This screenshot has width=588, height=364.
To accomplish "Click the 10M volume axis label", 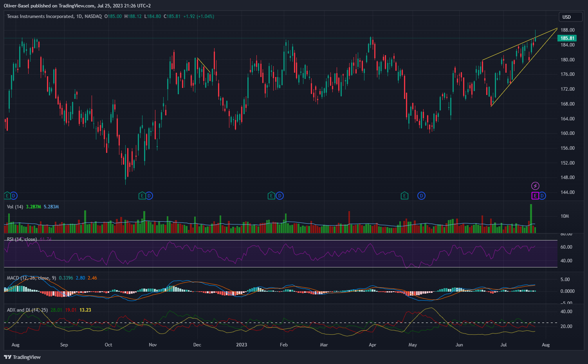I will click(x=565, y=216).
